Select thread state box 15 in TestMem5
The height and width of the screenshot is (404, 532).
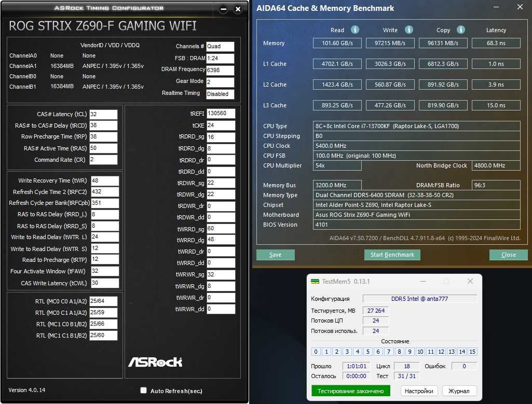(472, 352)
